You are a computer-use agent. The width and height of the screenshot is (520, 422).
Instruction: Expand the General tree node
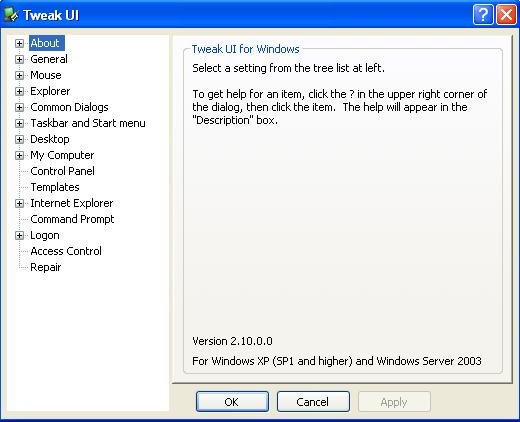19,59
